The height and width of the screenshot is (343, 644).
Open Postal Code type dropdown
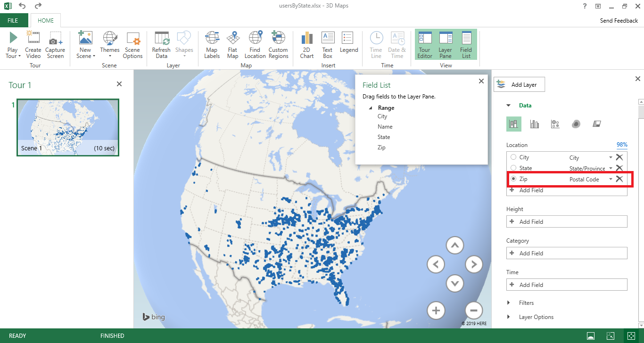(611, 179)
